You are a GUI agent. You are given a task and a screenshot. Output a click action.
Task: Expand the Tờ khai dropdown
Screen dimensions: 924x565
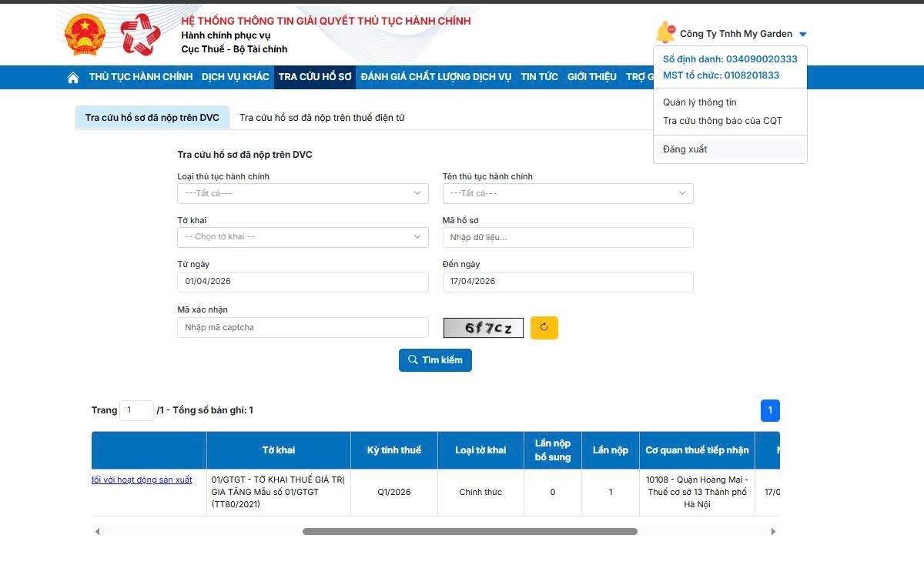coord(303,237)
